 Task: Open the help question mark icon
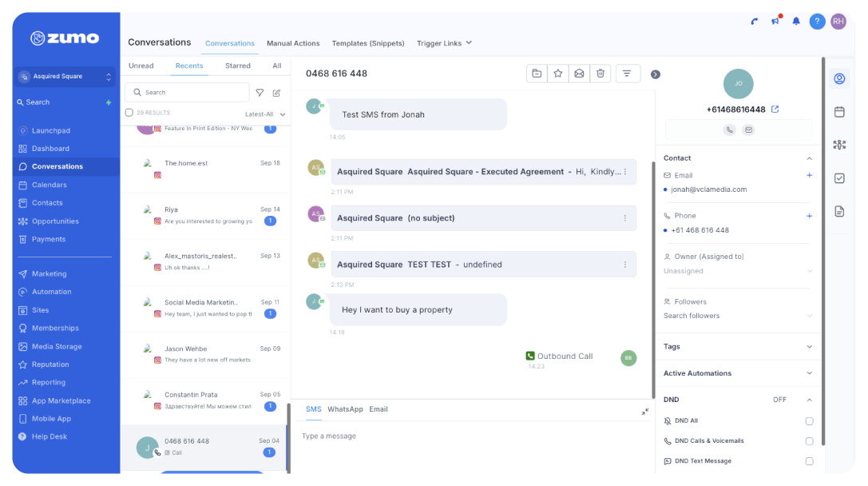[x=817, y=21]
